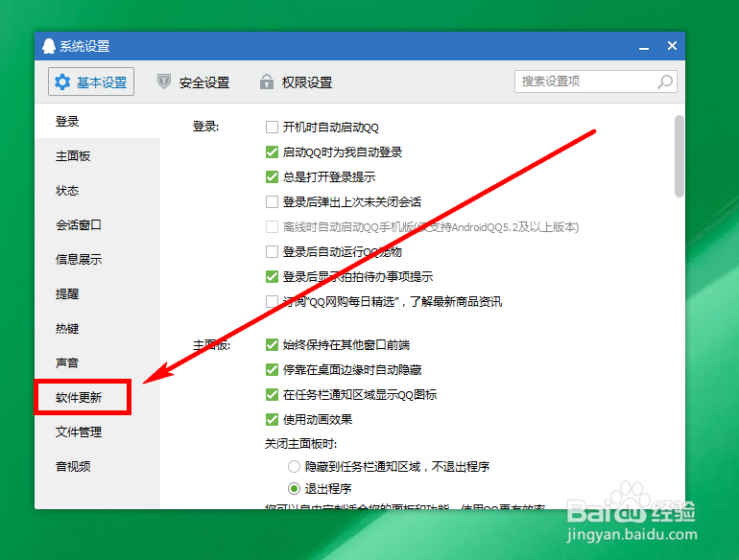Select 隐藏到任务栏通知区域 radio option
Viewport: 739px width, 560px height.
294,467
